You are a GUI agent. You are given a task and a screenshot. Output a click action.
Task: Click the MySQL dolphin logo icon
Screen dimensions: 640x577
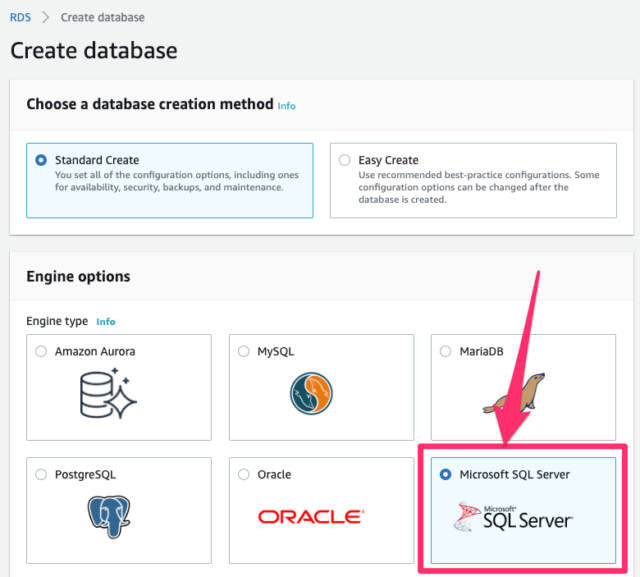point(311,393)
